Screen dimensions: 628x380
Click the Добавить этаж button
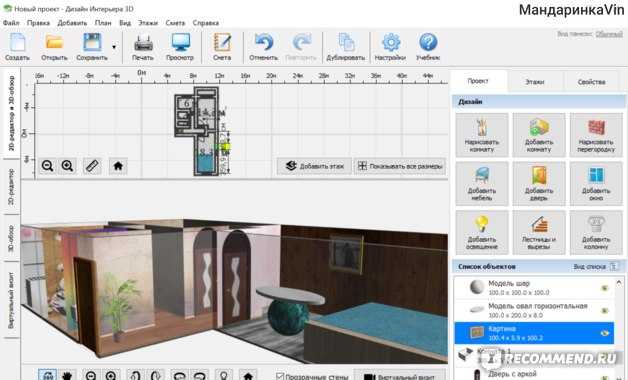coord(314,166)
